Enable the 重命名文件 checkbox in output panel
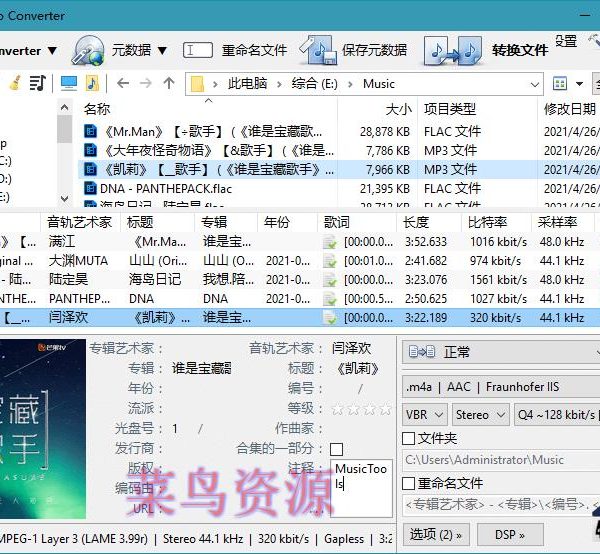600x554 pixels. pos(409,483)
